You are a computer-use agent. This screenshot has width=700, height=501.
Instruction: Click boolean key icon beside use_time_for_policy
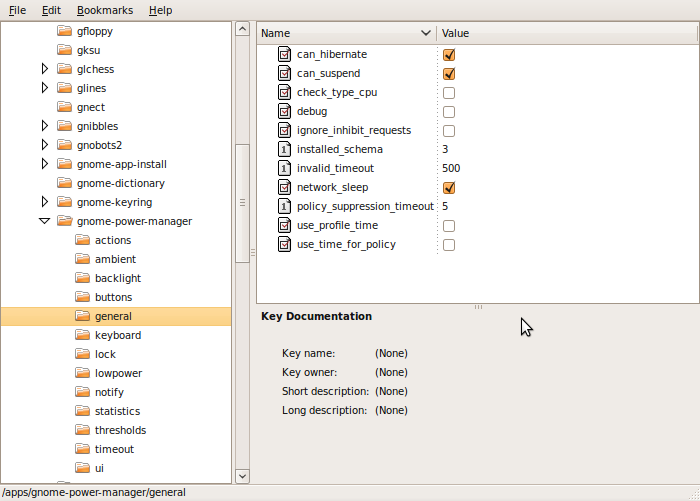pos(284,244)
